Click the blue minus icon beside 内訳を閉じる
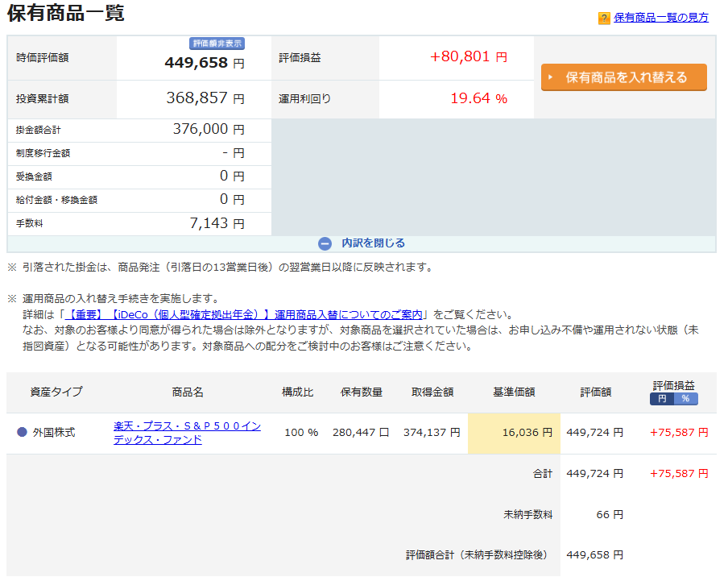 325,243
